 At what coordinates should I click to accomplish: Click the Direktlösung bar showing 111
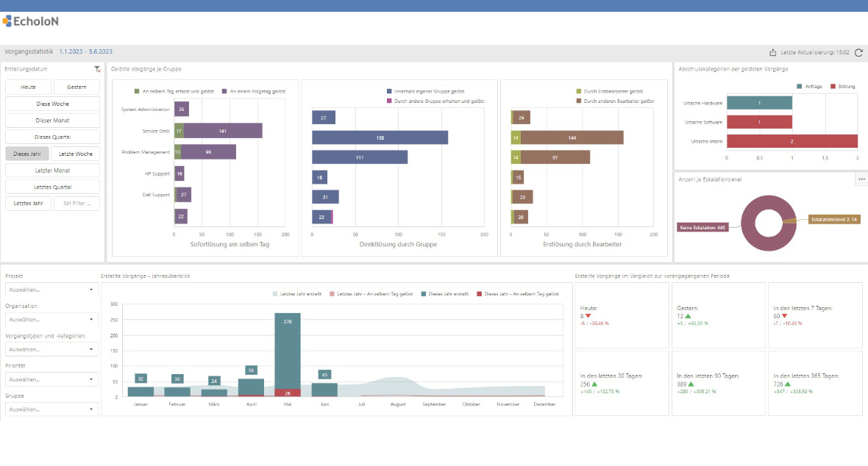coord(360,158)
